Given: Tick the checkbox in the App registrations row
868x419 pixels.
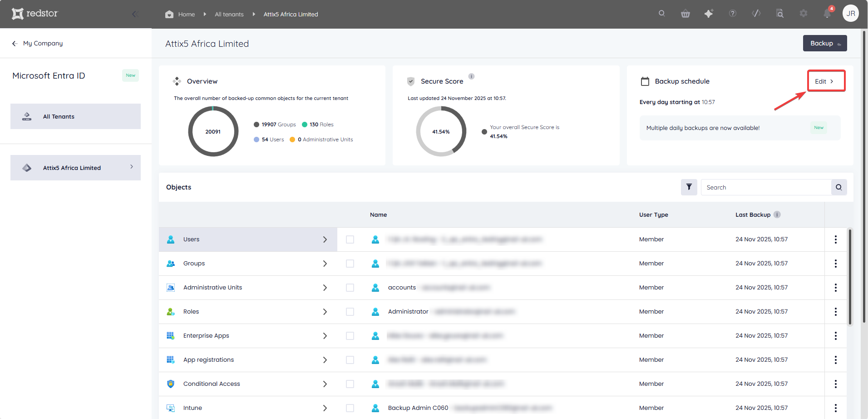Looking at the screenshot, I should click(x=350, y=360).
